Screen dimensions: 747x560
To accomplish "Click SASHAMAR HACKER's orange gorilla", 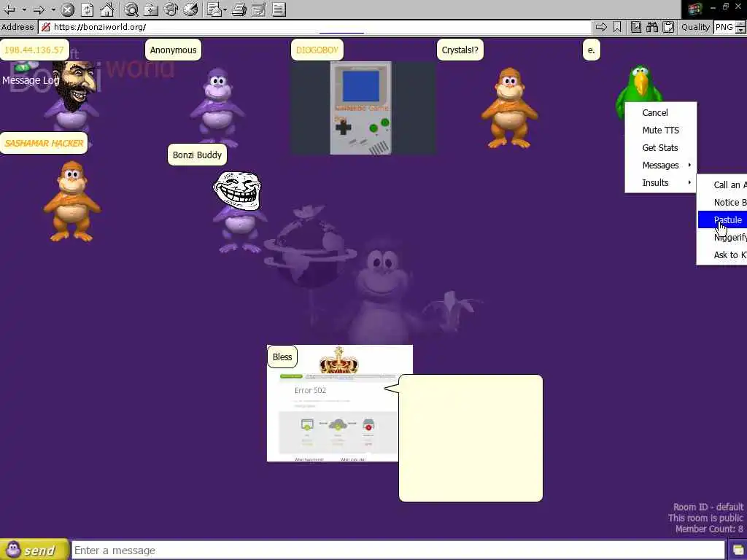I will (x=72, y=201).
